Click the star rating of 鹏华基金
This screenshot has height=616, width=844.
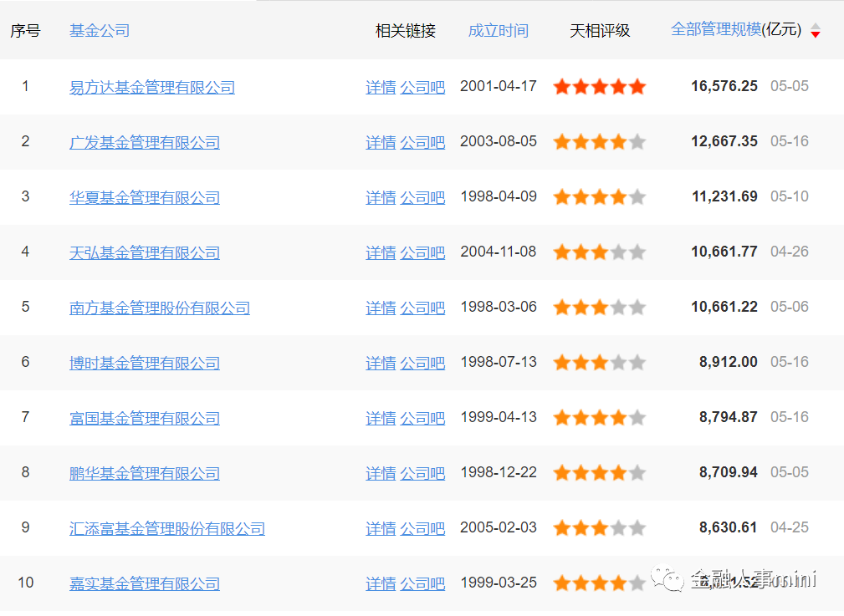click(x=600, y=473)
